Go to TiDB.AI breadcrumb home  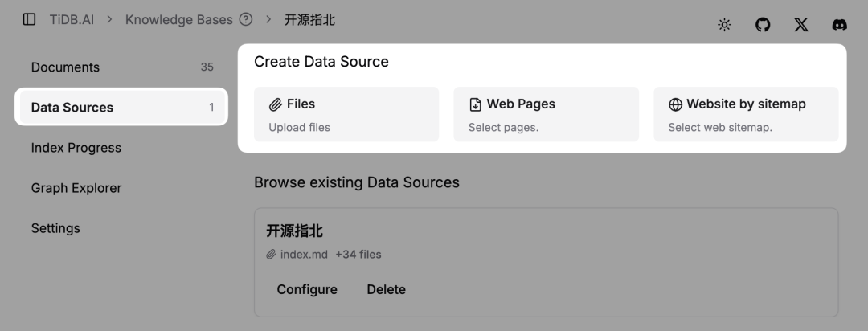click(70, 19)
